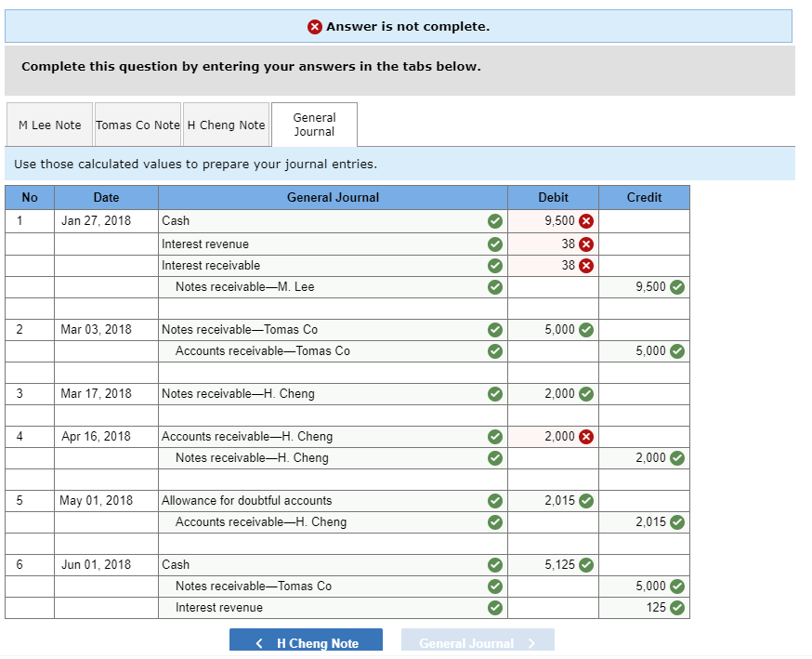Select the General Journal tab

(314, 125)
